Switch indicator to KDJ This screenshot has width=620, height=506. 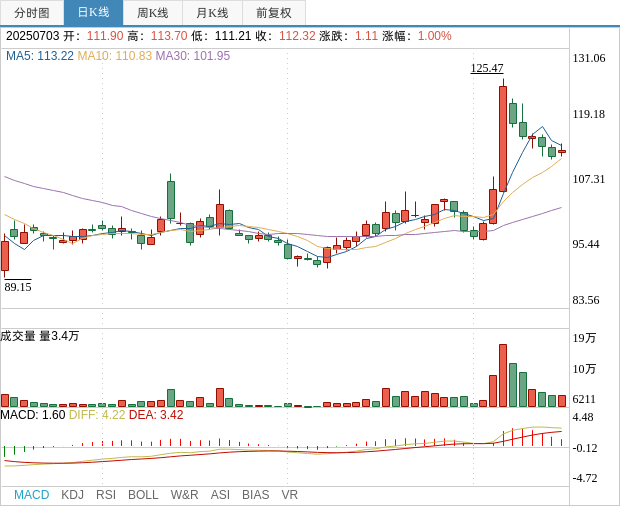pos(72,495)
